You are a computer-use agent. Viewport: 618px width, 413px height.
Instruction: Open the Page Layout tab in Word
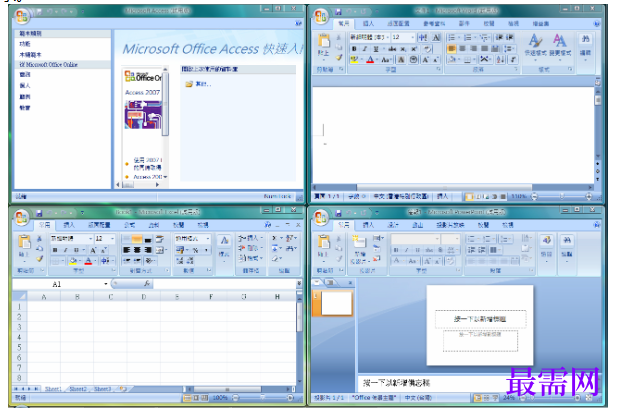pos(398,24)
